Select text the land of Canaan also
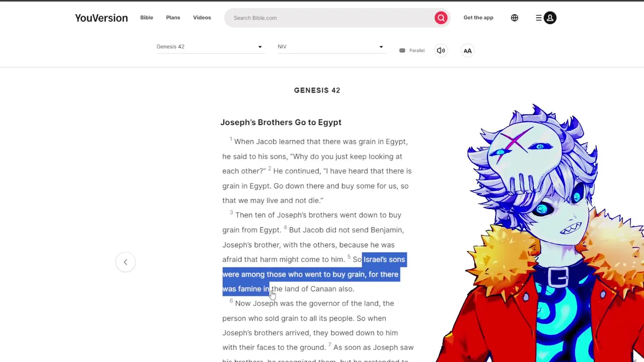 (x=312, y=289)
